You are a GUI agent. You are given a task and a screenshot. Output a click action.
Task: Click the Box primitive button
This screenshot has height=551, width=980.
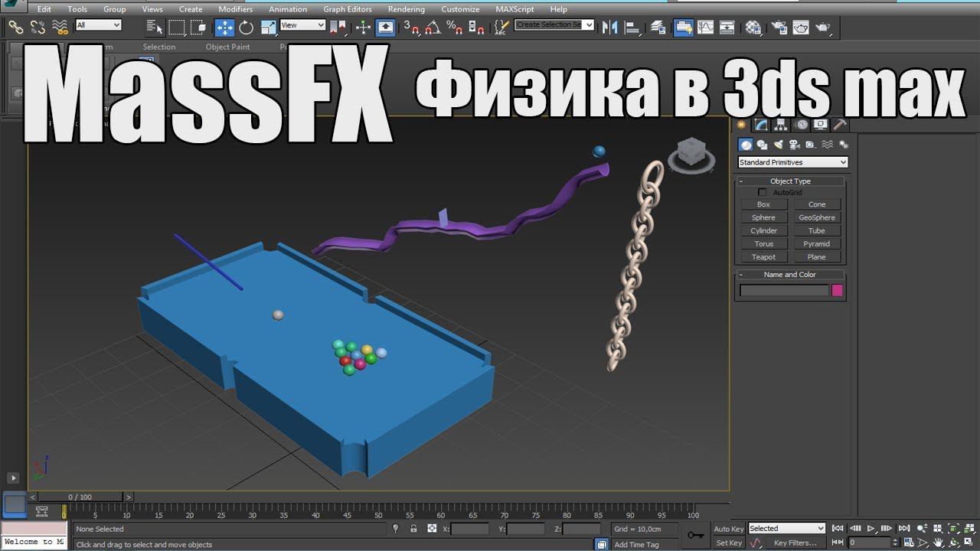[763, 204]
